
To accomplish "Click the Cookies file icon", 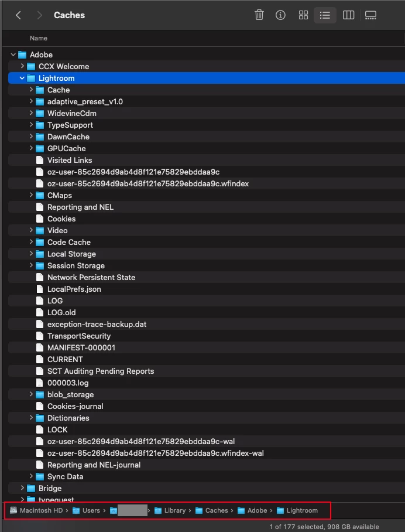I will (x=40, y=219).
